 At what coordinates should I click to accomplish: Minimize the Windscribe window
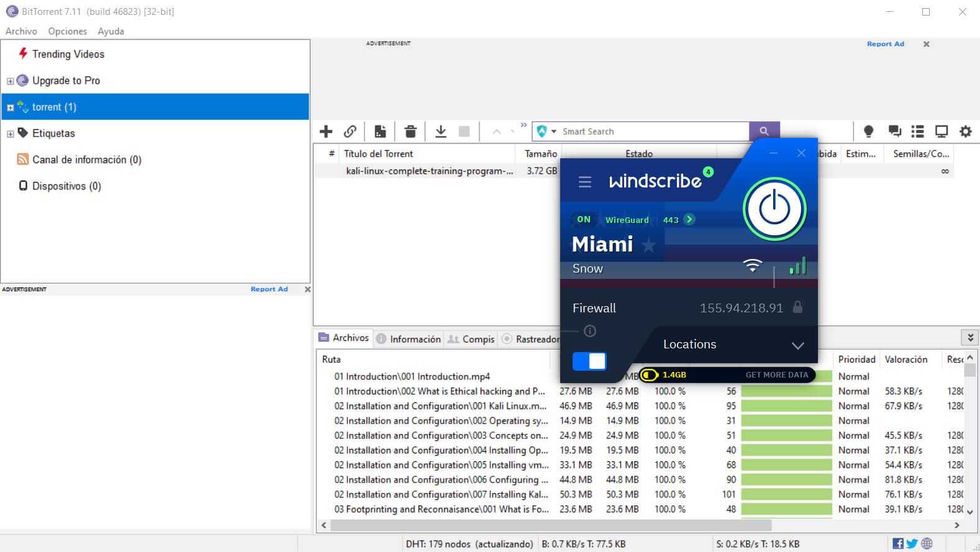point(773,153)
